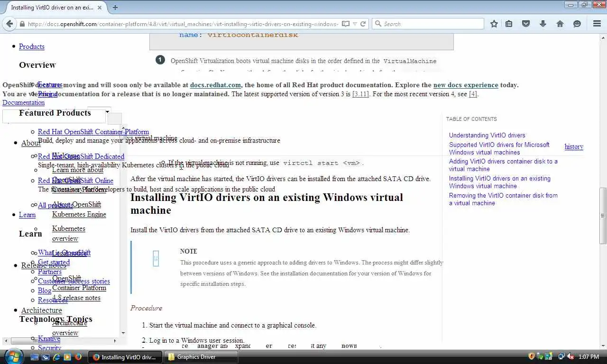The height and width of the screenshot is (364, 607).
Task: Jump to Removing the VirtIO container disk
Action: pyautogui.click(x=503, y=199)
